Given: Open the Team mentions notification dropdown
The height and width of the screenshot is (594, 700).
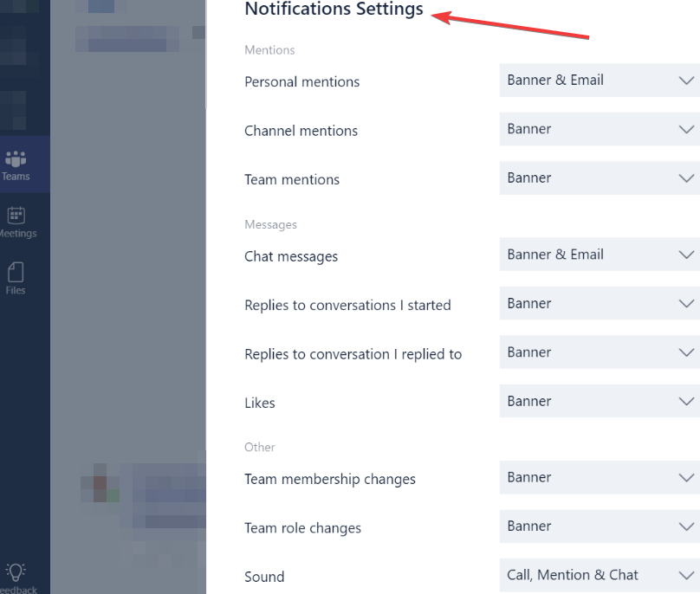Looking at the screenshot, I should click(x=600, y=178).
